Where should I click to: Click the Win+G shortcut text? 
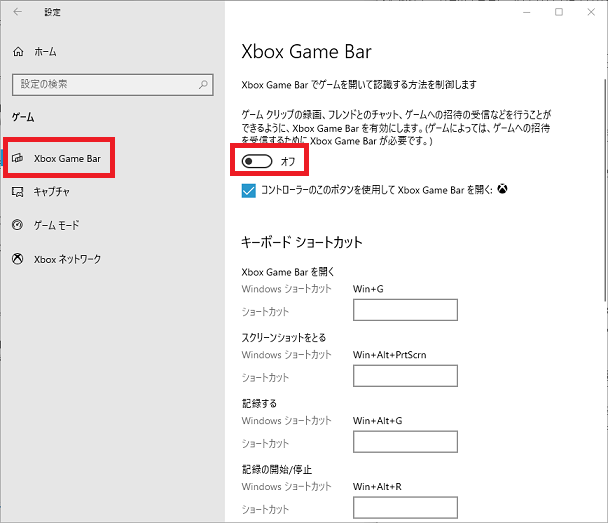368,289
